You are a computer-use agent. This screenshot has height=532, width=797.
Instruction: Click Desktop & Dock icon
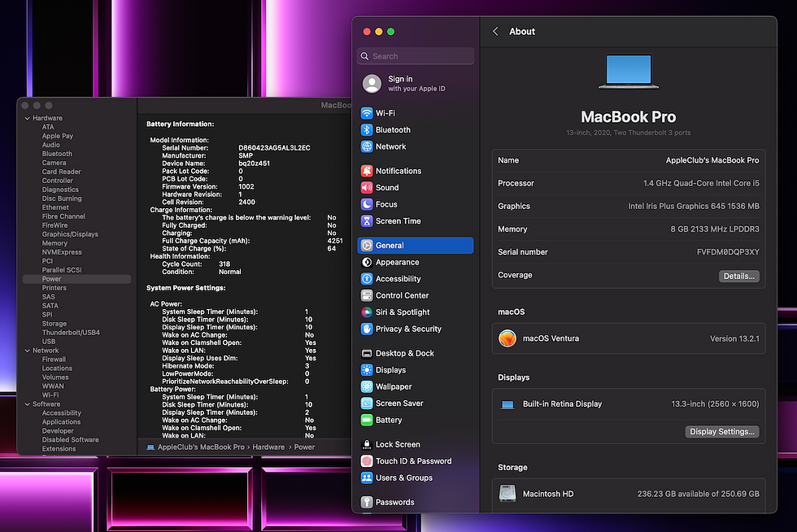(367, 354)
